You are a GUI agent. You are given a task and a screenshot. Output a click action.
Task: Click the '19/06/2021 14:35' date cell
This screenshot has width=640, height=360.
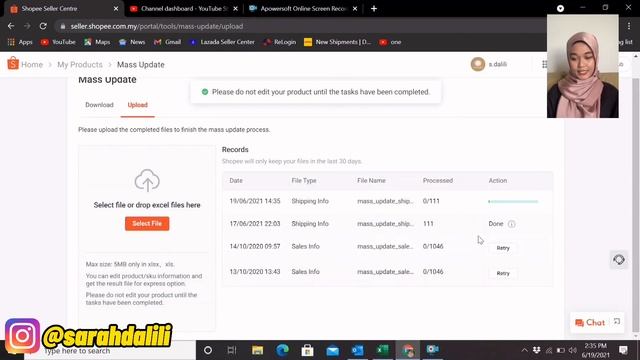(x=255, y=201)
